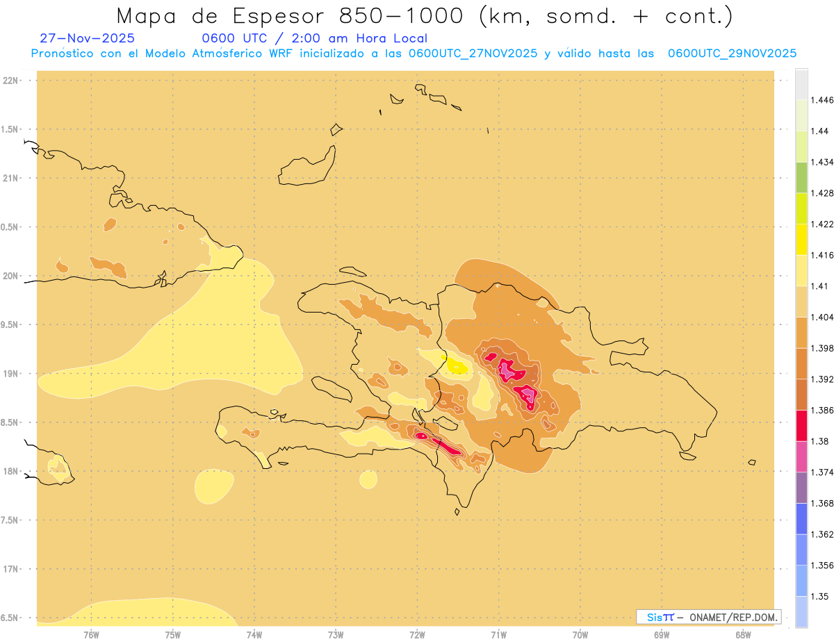
Task: Click the 73W longitude label
Action: pos(336,634)
